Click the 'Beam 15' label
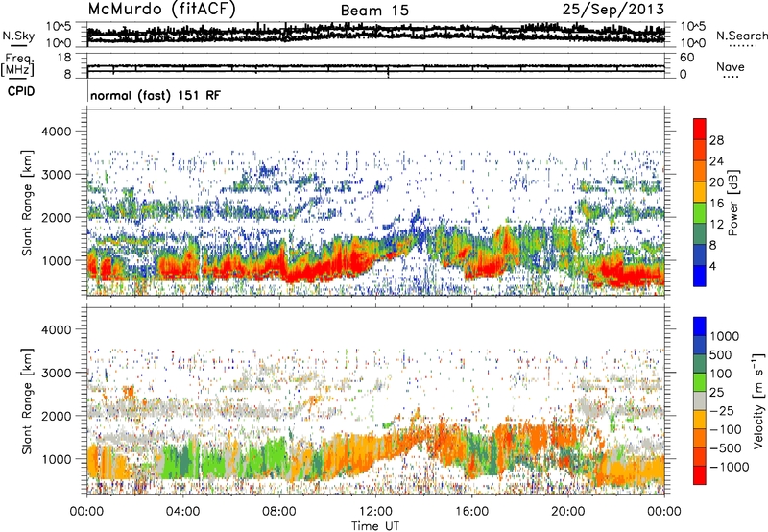Screen dimensions: 768x532 (x=374, y=11)
